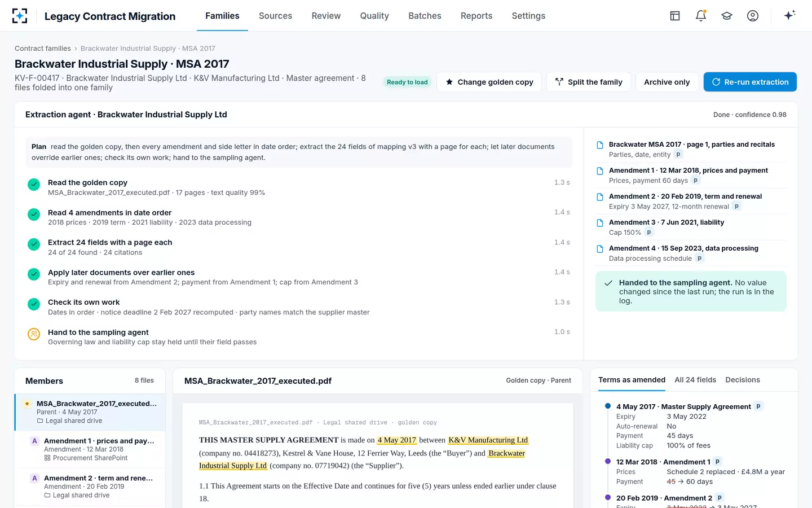The height and width of the screenshot is (508, 812).
Task: Select Amendment 1 prices and payment member
Action: [90, 449]
